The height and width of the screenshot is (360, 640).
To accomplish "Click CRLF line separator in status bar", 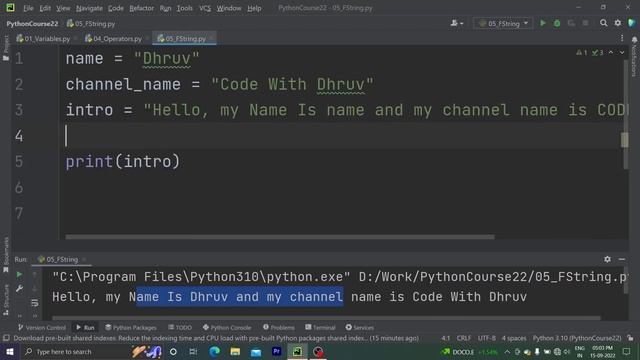I will pyautogui.click(x=464, y=338).
